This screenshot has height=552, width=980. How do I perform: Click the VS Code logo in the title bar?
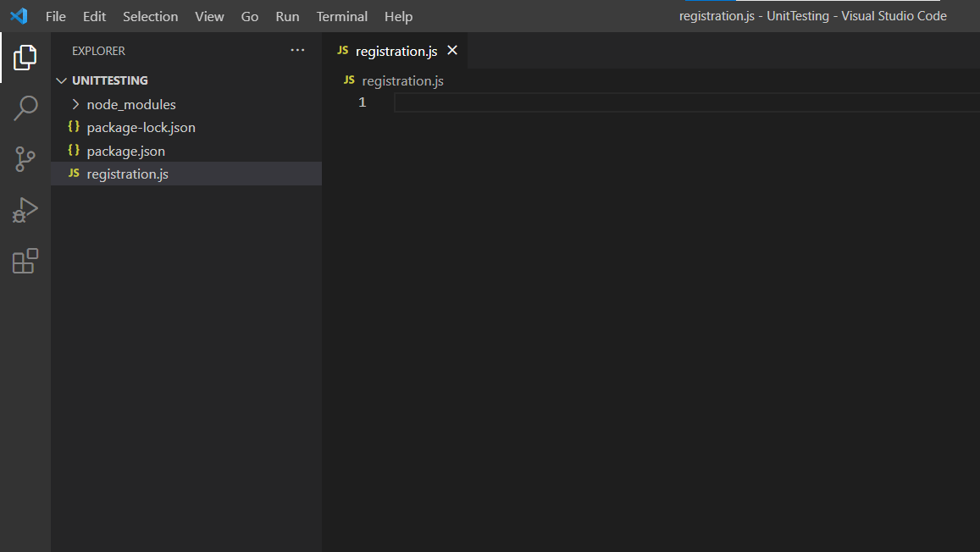18,15
